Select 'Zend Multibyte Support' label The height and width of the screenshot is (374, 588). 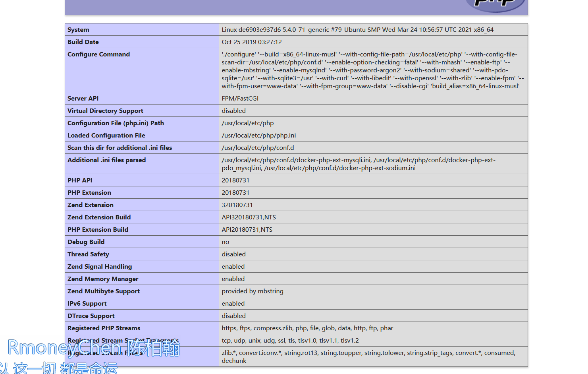tap(104, 291)
